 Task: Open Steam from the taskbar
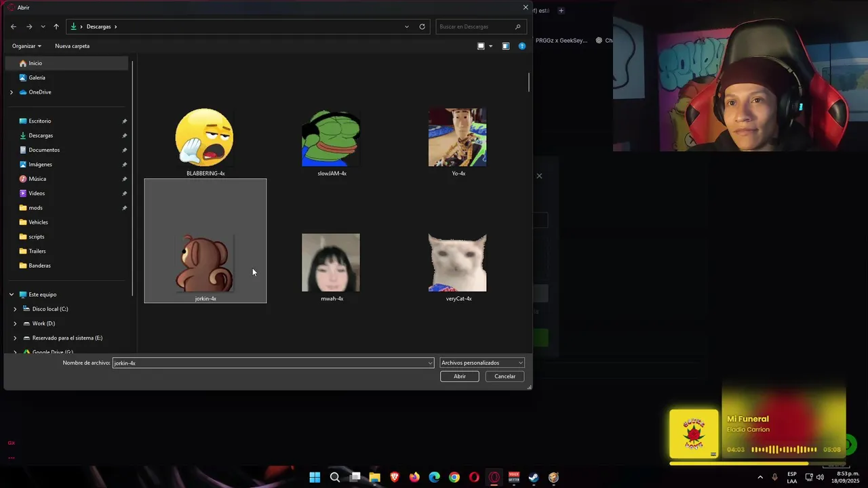(x=534, y=477)
